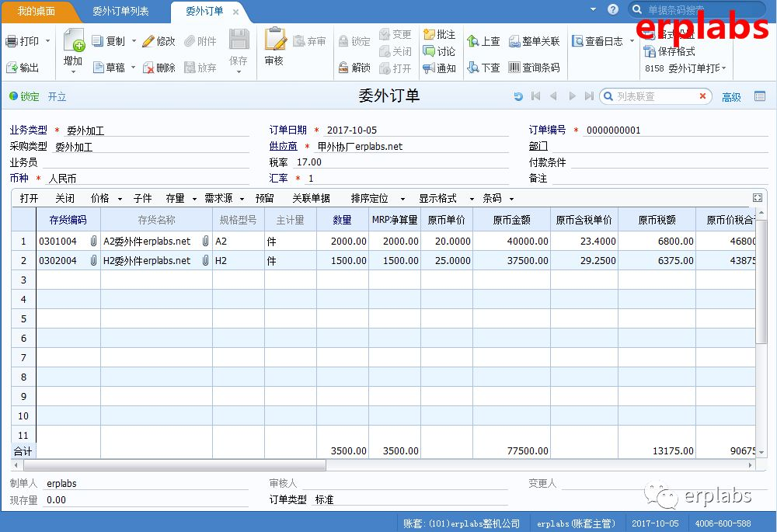777x532 pixels.
Task: Click the 草稿 draft icon
Action: tap(98, 68)
